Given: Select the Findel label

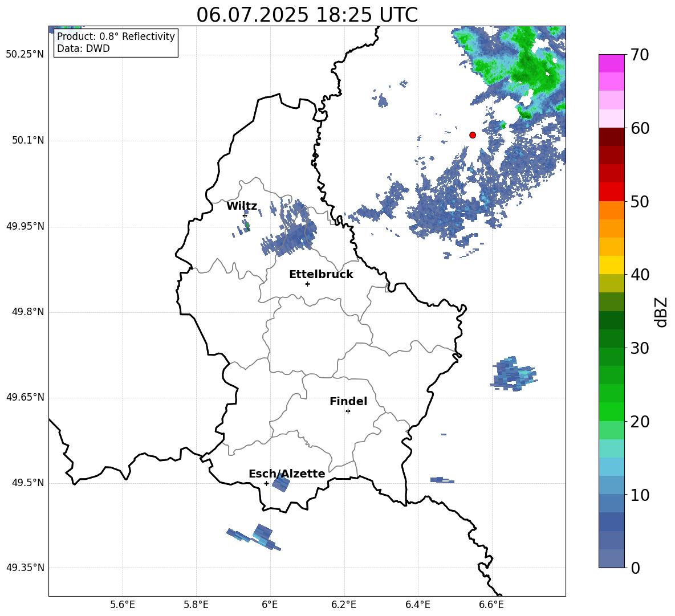Looking at the screenshot, I should [x=348, y=401].
